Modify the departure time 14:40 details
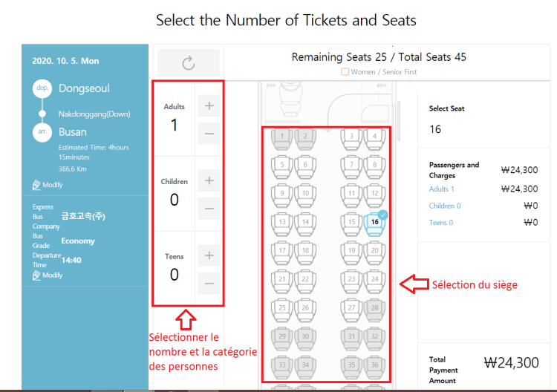Image resolution: width=557 pixels, height=392 pixels. coord(48,275)
